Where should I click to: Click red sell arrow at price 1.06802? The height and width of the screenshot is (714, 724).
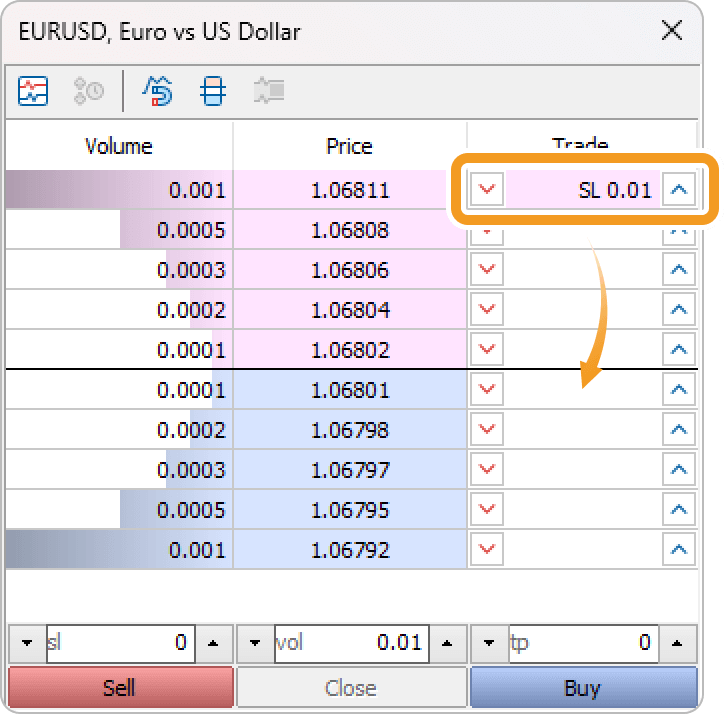click(x=487, y=349)
